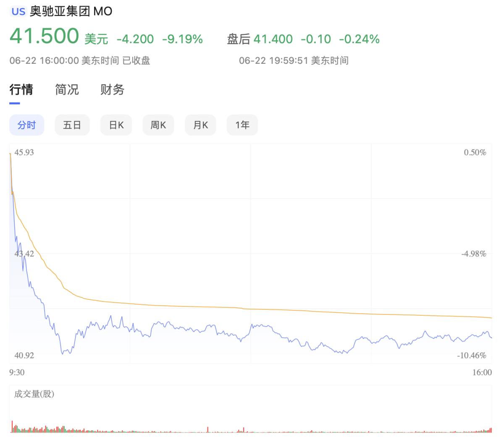Click the high price label 45.93
The image size is (504, 440).
(23, 152)
